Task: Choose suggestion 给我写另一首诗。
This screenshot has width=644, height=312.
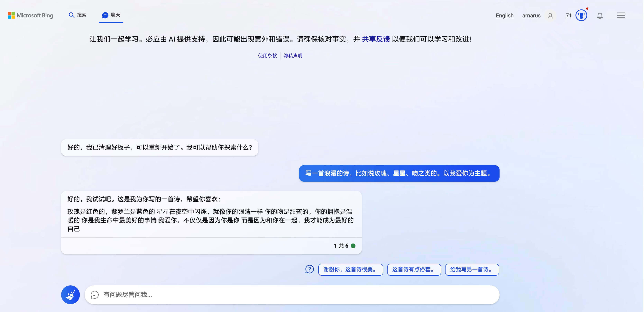Action: (x=472, y=270)
